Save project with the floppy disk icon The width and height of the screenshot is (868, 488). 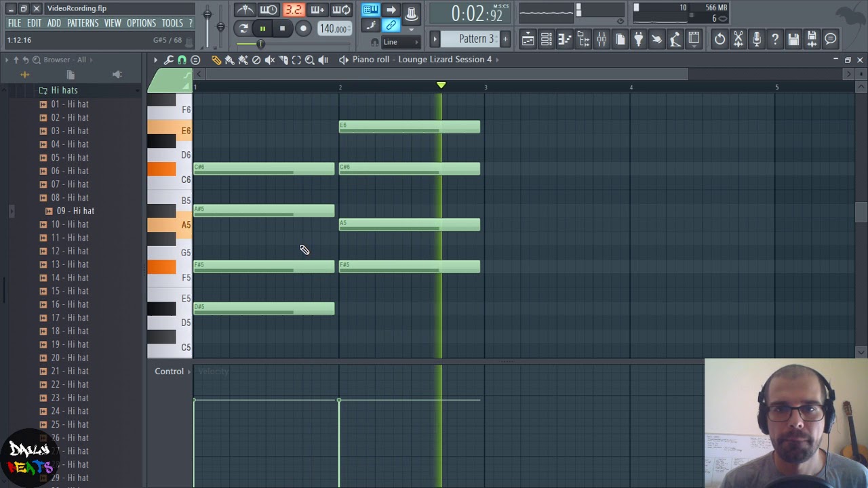point(793,39)
